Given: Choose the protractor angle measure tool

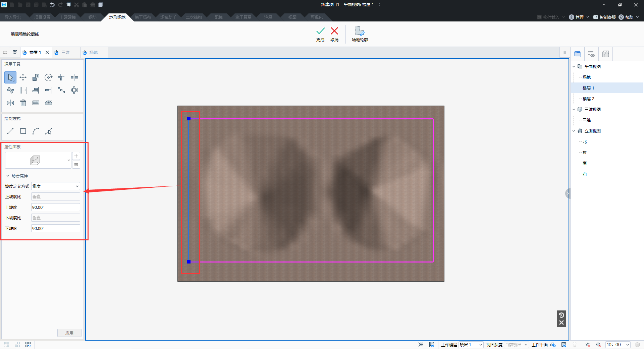Looking at the screenshot, I should tap(49, 103).
